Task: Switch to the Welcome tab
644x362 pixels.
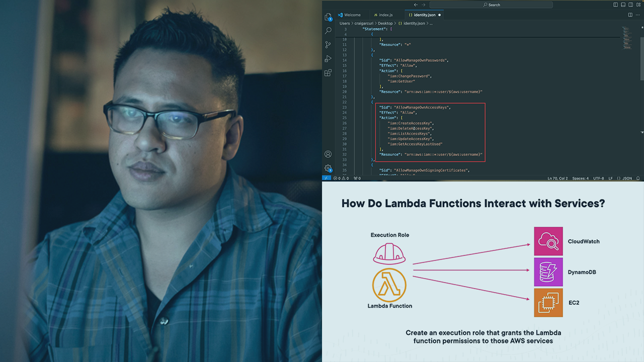Action: (352, 15)
